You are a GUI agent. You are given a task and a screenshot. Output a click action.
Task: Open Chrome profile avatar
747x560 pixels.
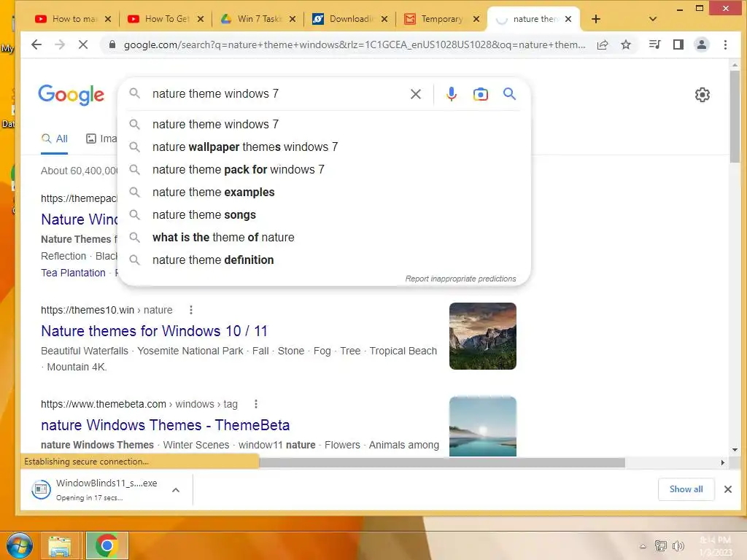coord(702,44)
